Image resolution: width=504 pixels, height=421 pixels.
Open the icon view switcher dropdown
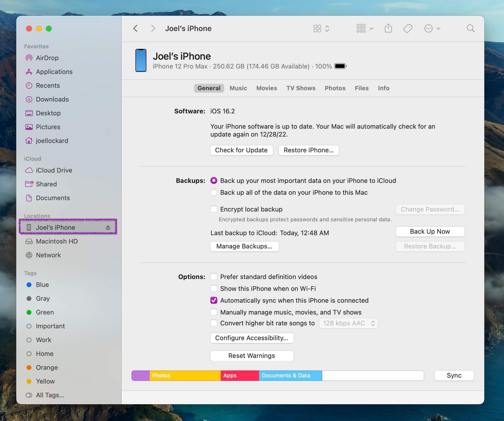[321, 28]
